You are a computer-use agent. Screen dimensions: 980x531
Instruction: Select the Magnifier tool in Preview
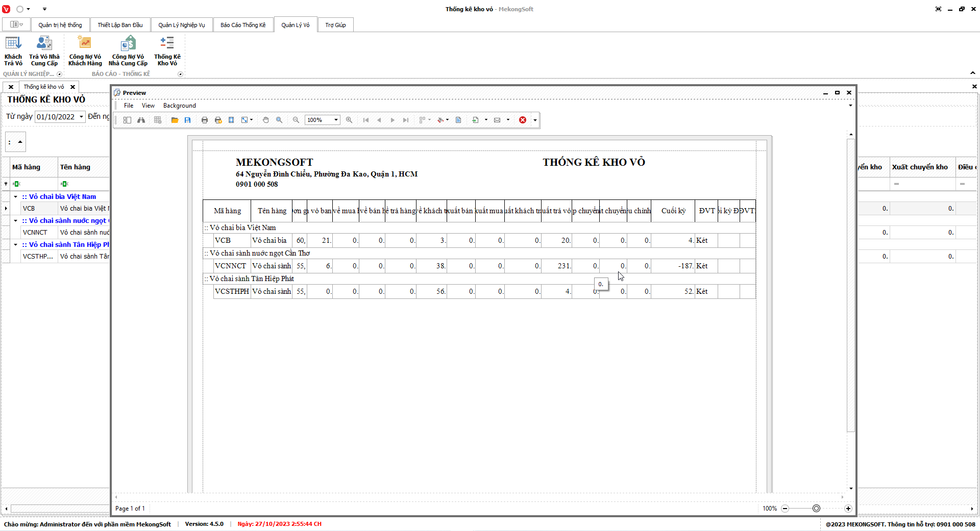pyautogui.click(x=279, y=120)
